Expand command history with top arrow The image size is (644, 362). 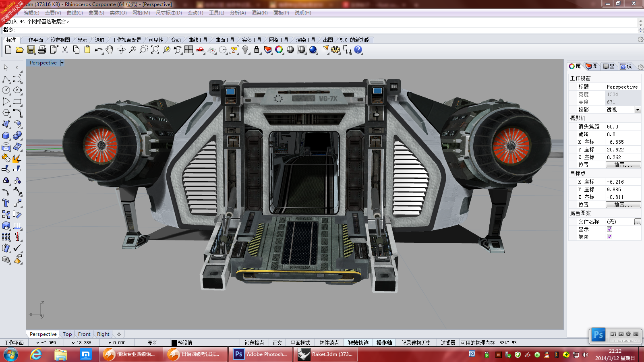[x=640, y=21]
